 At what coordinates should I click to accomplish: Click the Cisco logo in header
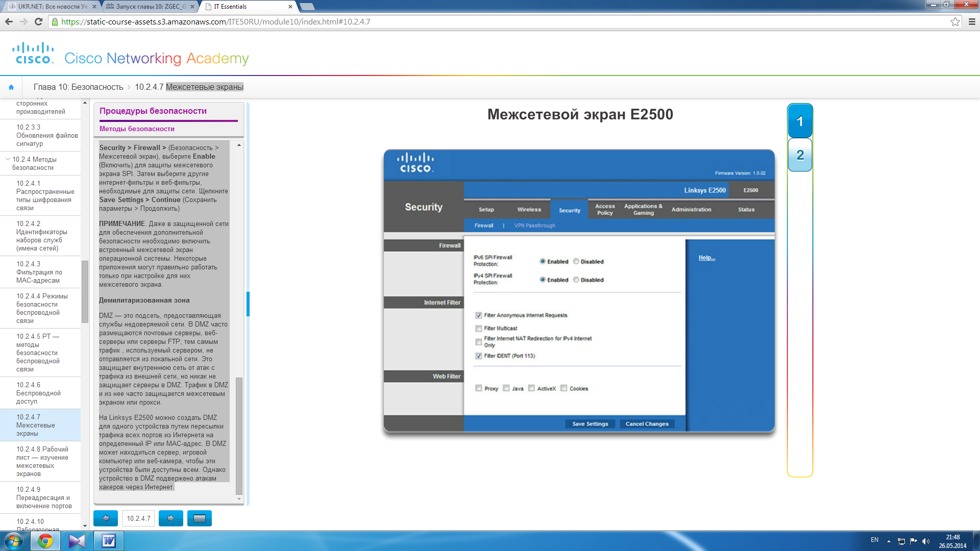pyautogui.click(x=33, y=54)
